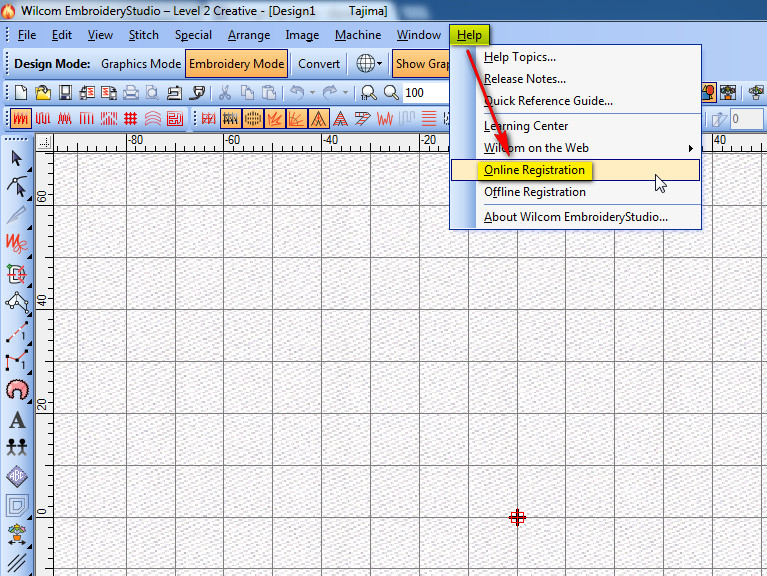767x576 pixels.
Task: Toggle the highlighted fence-pattern effect icon
Action: [230, 118]
